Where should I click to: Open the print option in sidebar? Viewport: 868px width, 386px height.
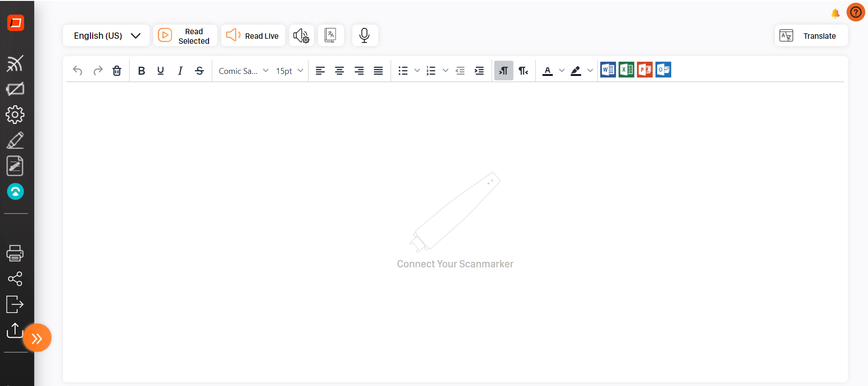pyautogui.click(x=15, y=253)
